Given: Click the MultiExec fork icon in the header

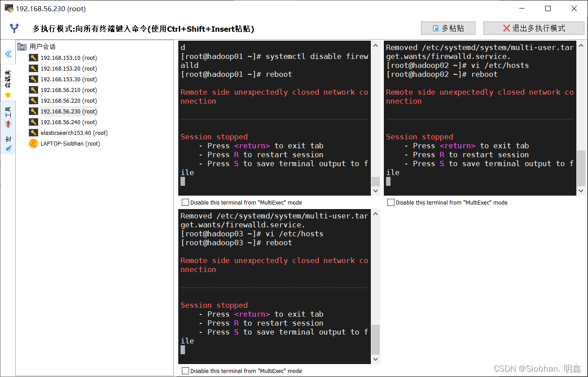Looking at the screenshot, I should coord(14,29).
